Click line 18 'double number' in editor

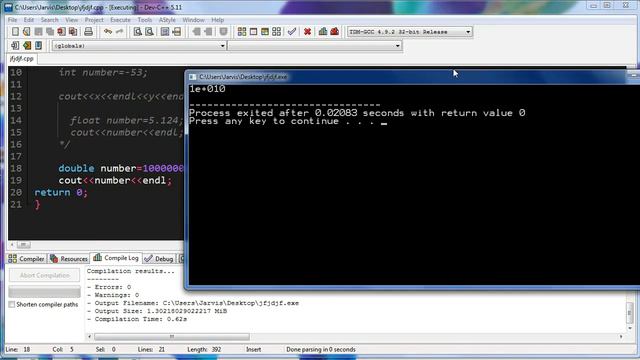coord(121,169)
